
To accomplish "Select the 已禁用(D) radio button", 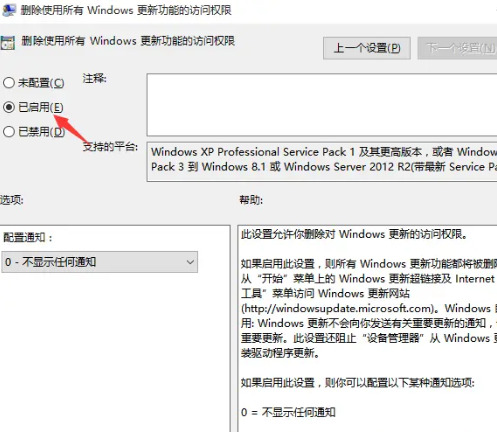I will pos(9,132).
